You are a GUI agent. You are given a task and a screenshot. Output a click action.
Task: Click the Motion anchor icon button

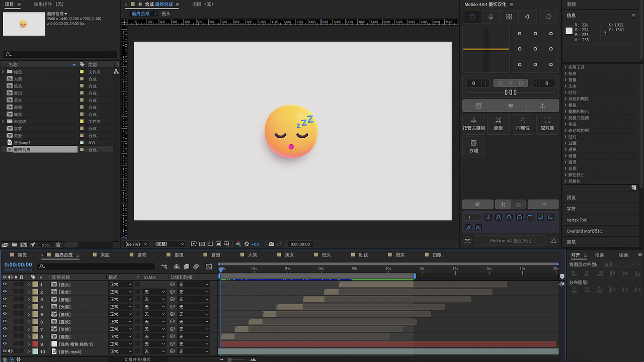pyautogui.click(x=542, y=106)
